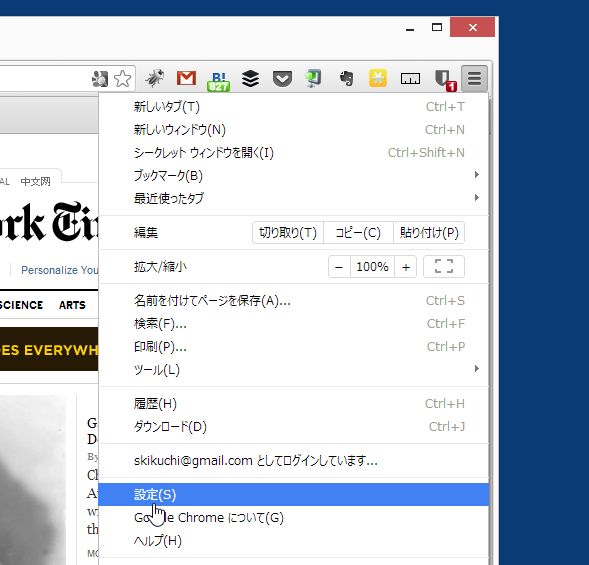Image resolution: width=589 pixels, height=565 pixels.
Task: Select 印刷(P)... menu entry
Action: [294, 347]
